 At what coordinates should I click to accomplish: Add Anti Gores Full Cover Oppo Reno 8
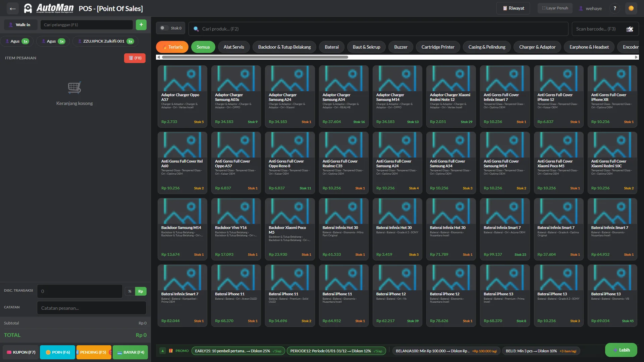[290, 163]
